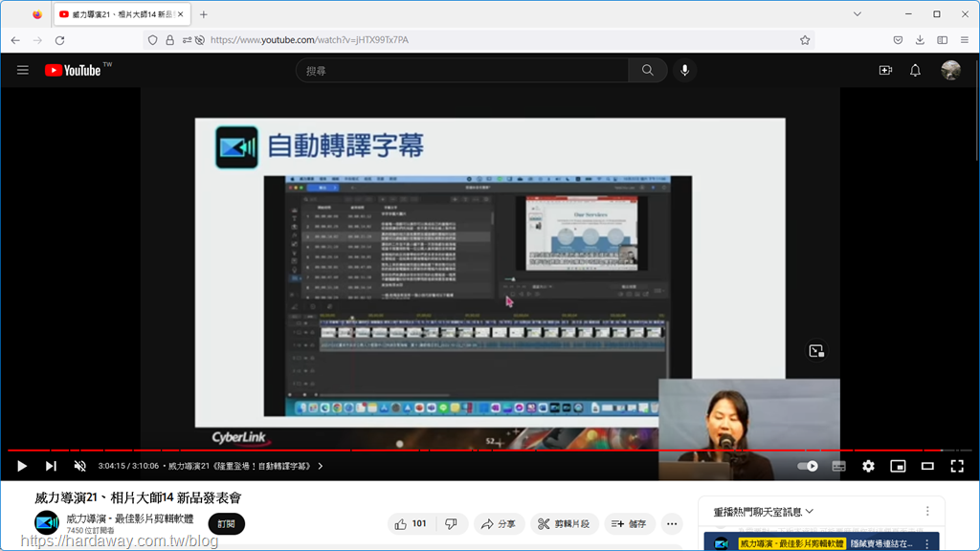This screenshot has width=980, height=551.
Task: Toggle autoplay switch in player
Action: pos(808,466)
